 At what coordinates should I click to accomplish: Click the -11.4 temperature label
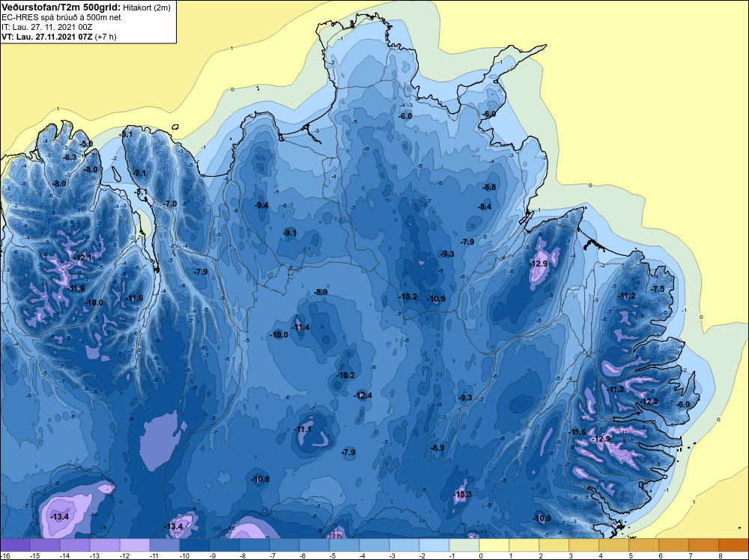tap(301, 327)
